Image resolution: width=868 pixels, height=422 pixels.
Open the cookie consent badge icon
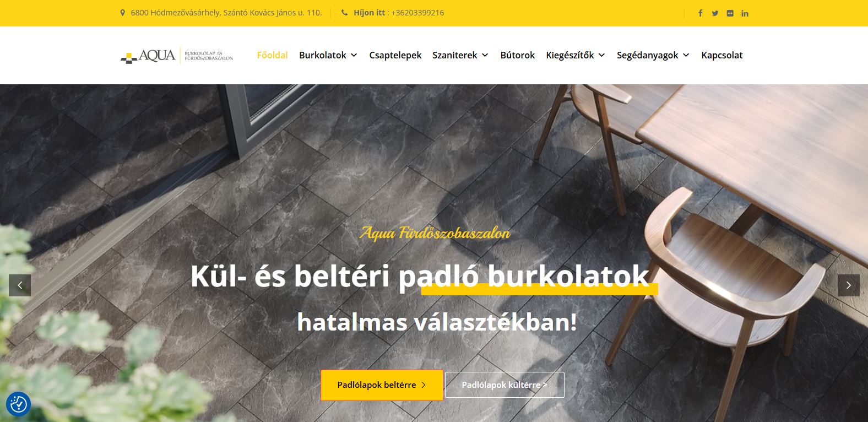point(18,404)
